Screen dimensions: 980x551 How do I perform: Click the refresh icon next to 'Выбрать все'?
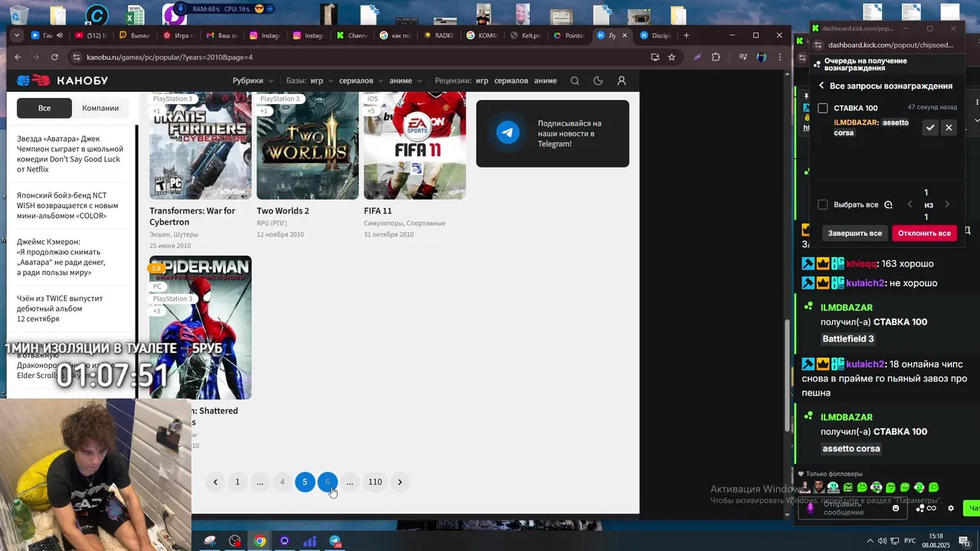pos(888,204)
